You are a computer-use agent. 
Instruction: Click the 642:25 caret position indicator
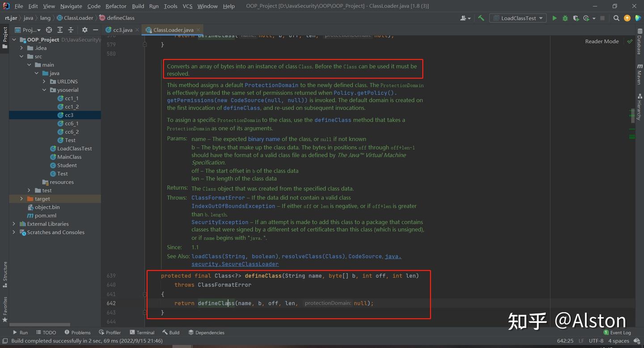(x=565, y=341)
